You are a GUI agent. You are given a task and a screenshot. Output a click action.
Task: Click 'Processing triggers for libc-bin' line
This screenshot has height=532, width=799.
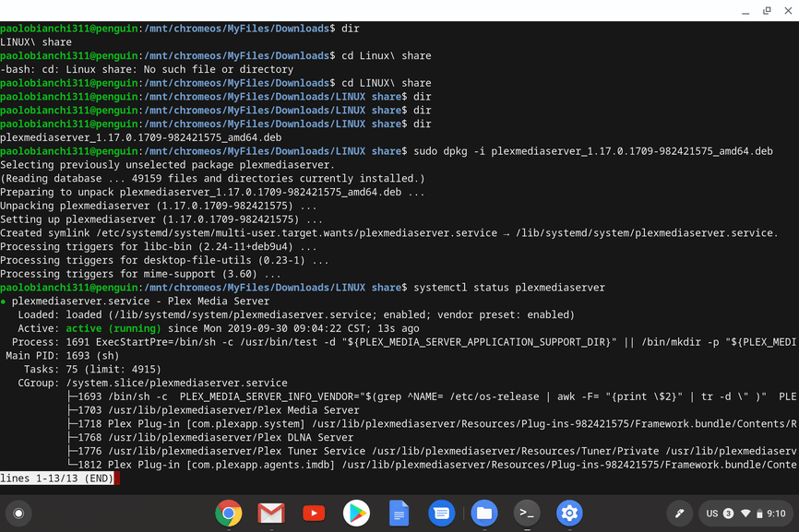tap(159, 247)
